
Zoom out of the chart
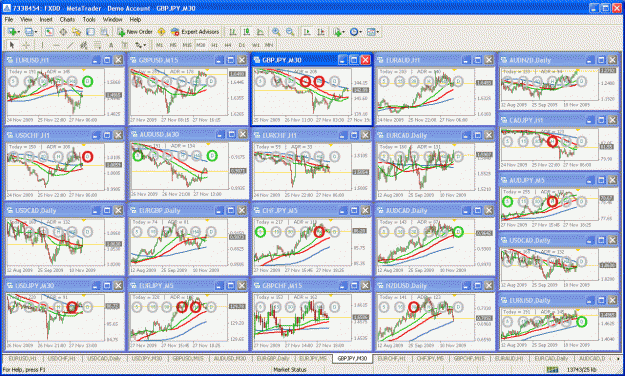(x=290, y=32)
